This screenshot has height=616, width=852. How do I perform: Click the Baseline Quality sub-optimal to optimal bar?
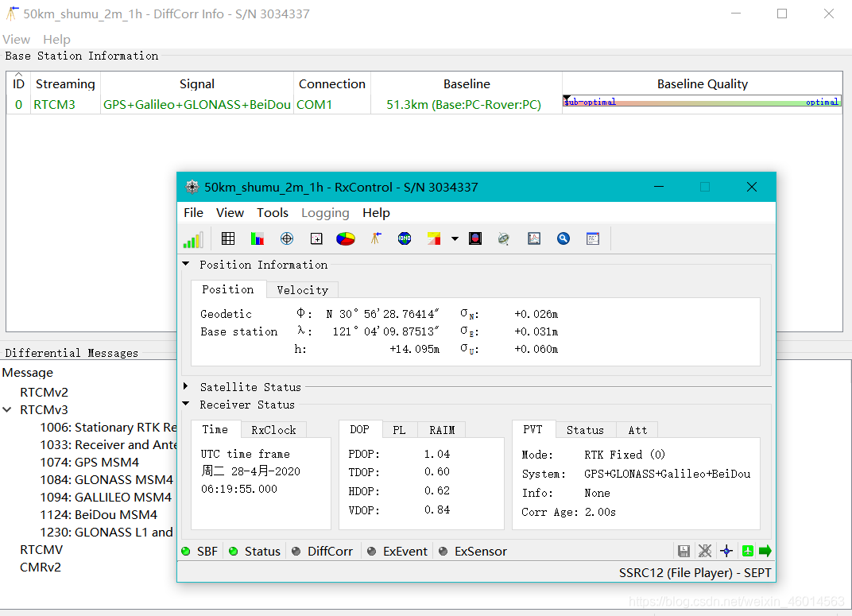[702, 102]
